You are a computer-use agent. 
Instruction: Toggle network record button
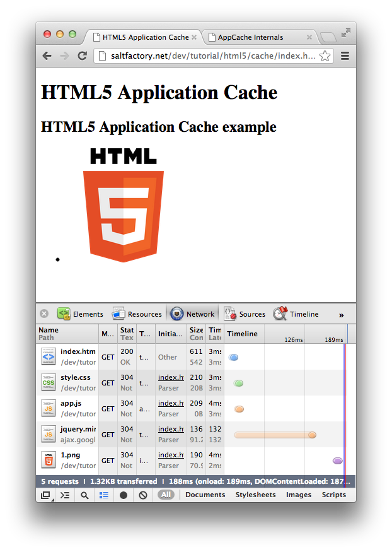[x=124, y=495]
